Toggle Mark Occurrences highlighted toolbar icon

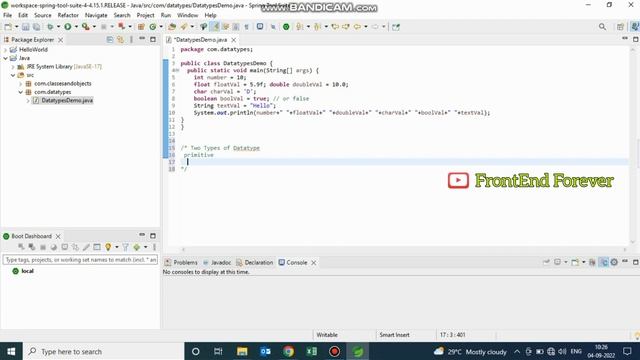(x=215, y=27)
